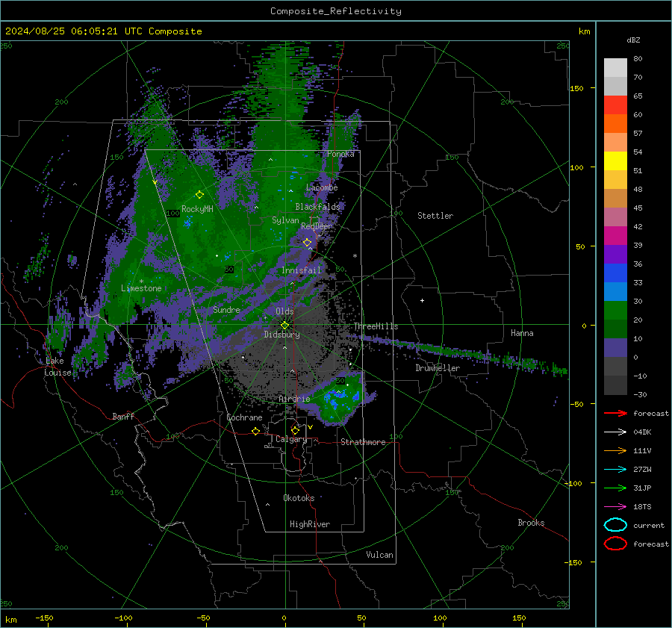Pick the red 65 dBZ color swatch
Screen dimensions: 672x628
pyautogui.click(x=615, y=105)
